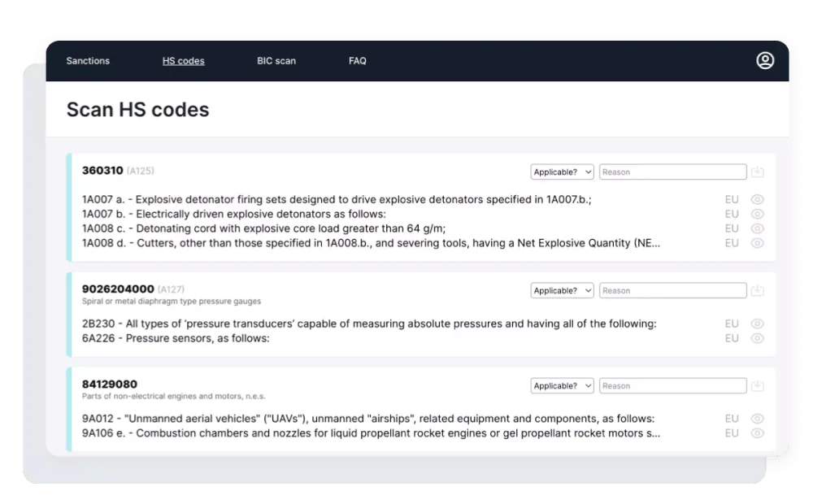Viewport: 813px width, 504px height.
Task: Click the Reason field for code 360310
Action: tap(672, 172)
